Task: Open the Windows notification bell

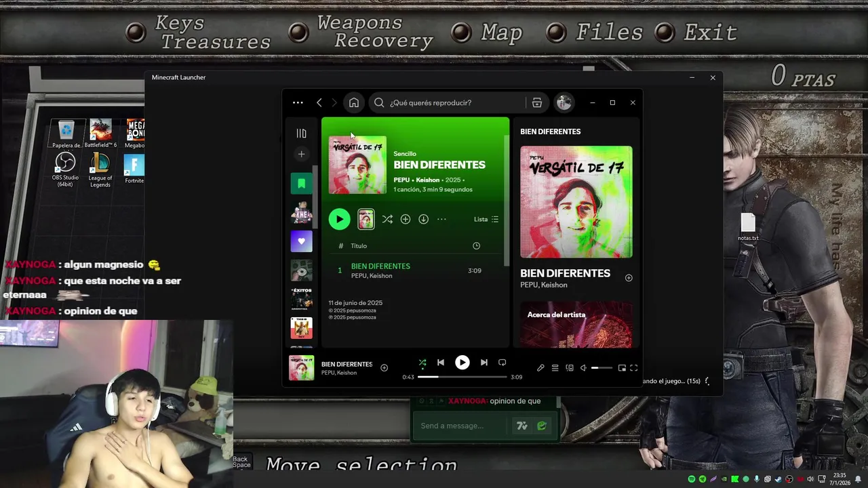Action: click(x=858, y=479)
